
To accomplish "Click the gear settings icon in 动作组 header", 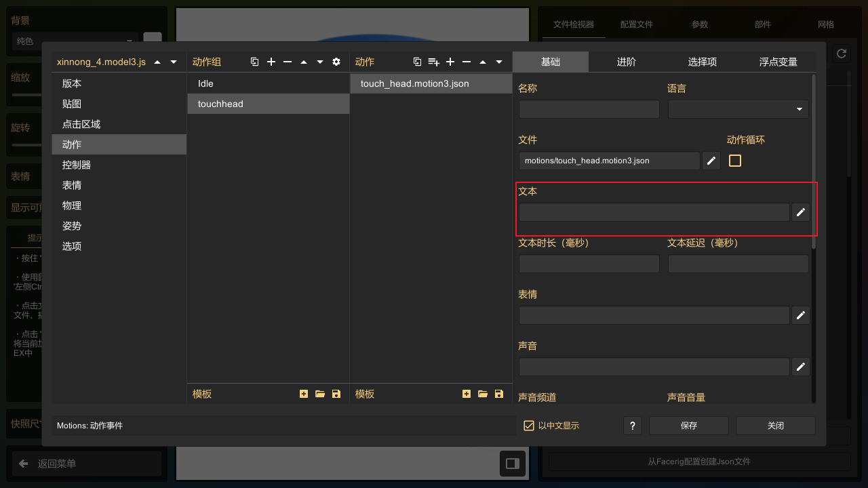I will (336, 62).
